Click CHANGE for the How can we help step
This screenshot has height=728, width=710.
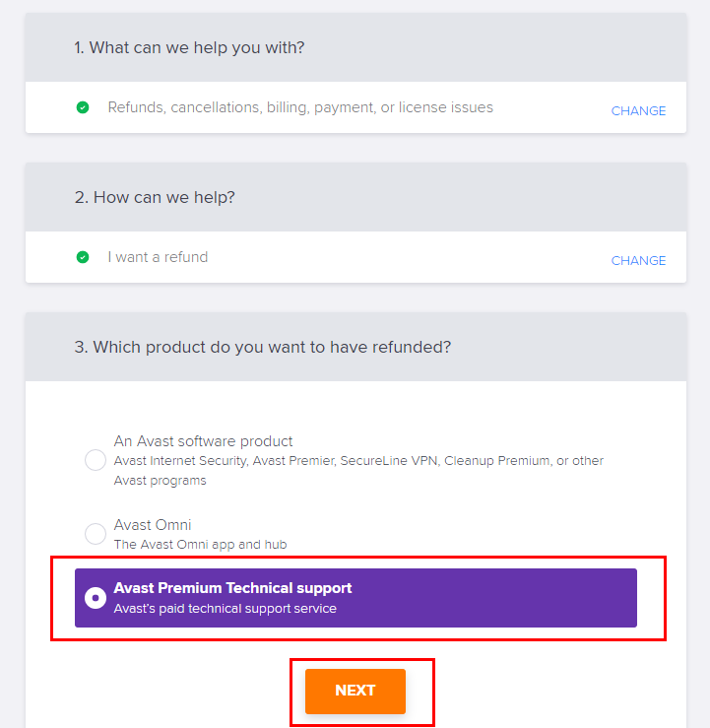638,260
